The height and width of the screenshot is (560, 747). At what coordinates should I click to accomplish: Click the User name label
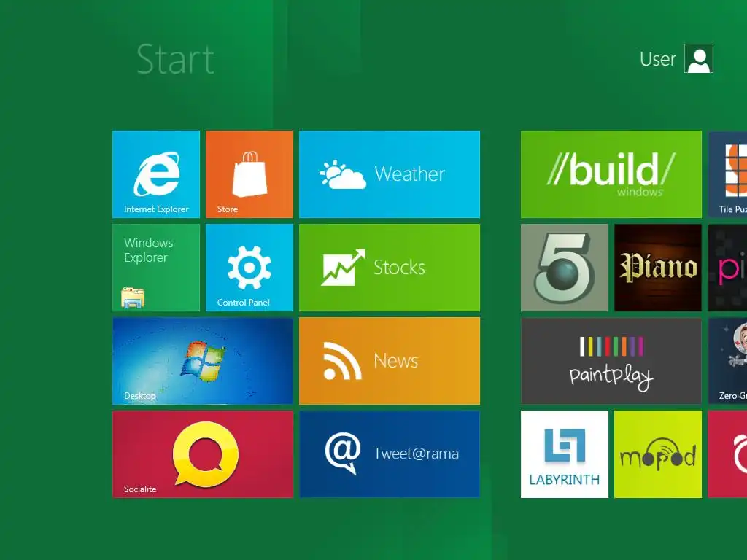pos(657,59)
